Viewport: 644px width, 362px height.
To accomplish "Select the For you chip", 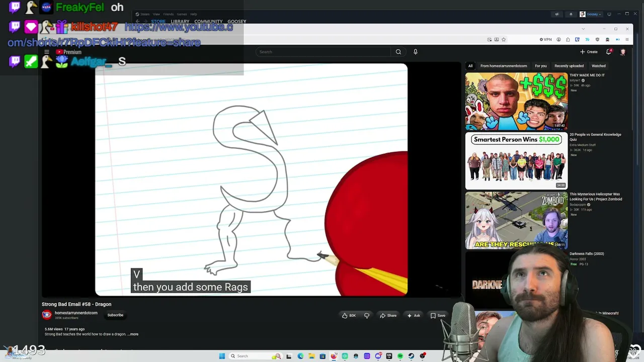I will pyautogui.click(x=541, y=66).
